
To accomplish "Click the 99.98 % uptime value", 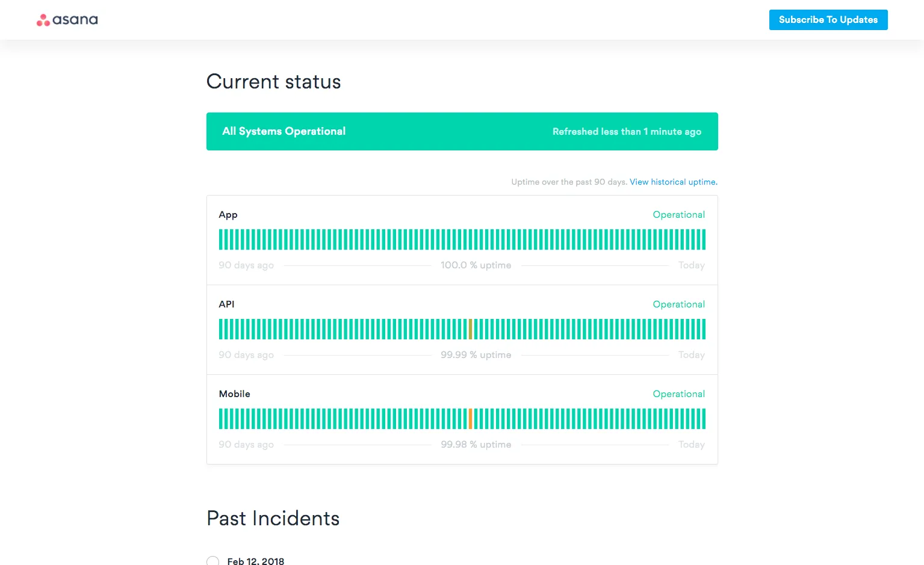I will pos(476,445).
